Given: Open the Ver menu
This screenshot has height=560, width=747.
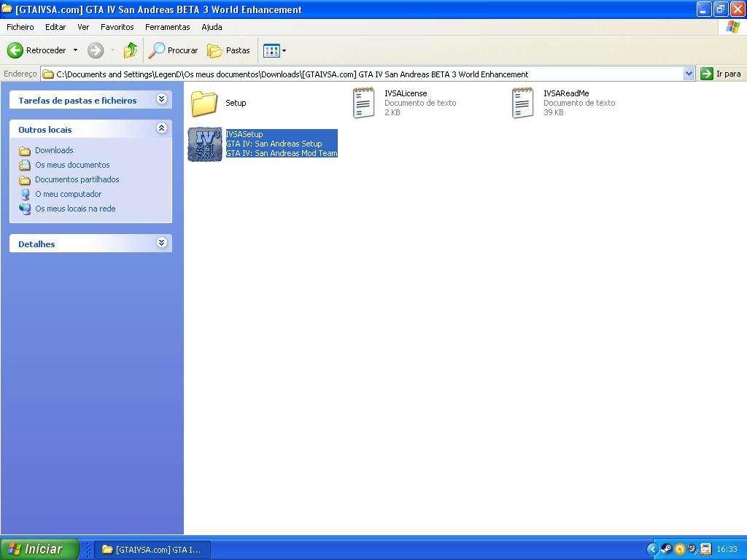Looking at the screenshot, I should [83, 27].
